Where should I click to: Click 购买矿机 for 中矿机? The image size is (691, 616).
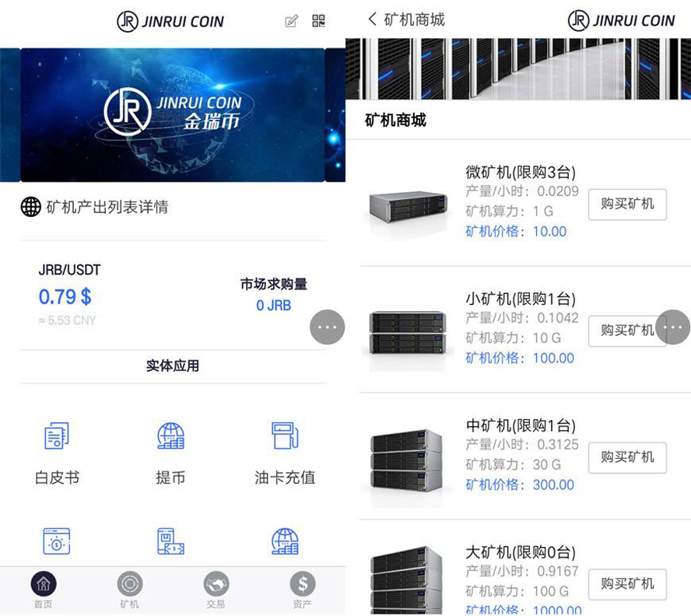(x=627, y=457)
